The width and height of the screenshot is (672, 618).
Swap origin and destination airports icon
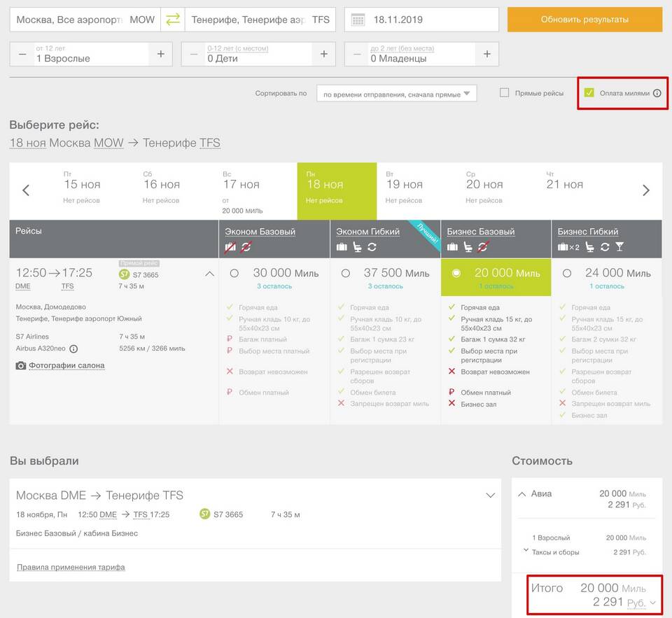click(172, 20)
